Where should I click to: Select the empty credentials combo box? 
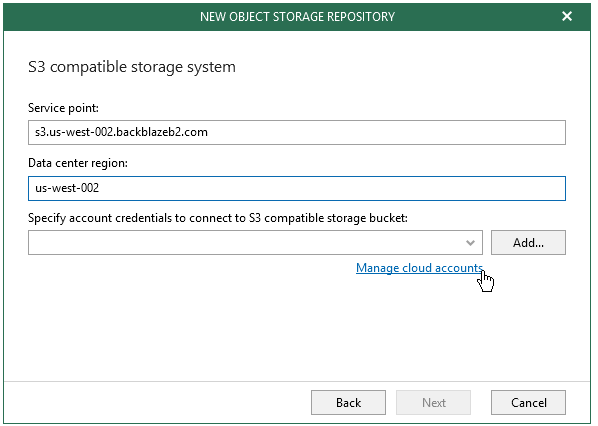(x=255, y=243)
